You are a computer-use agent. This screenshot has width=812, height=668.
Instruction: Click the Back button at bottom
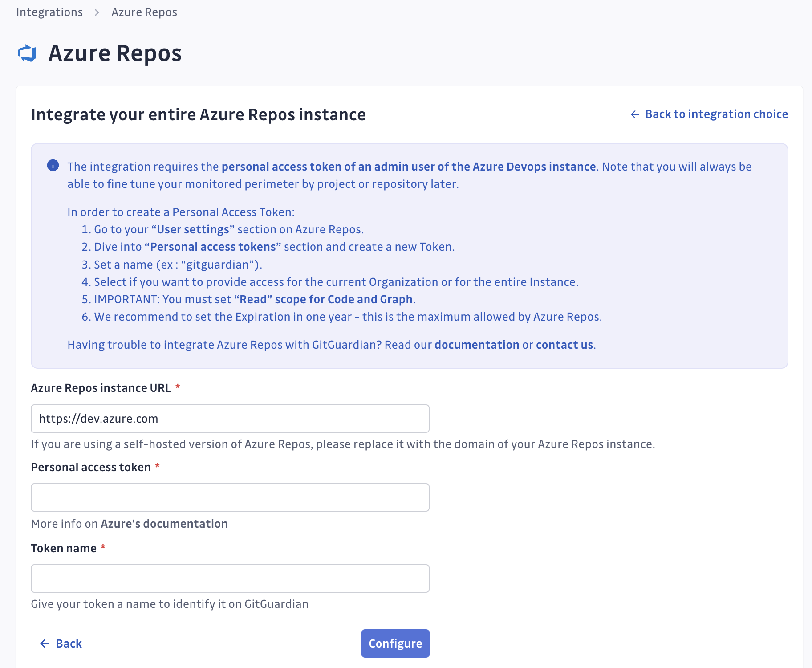pyautogui.click(x=61, y=644)
